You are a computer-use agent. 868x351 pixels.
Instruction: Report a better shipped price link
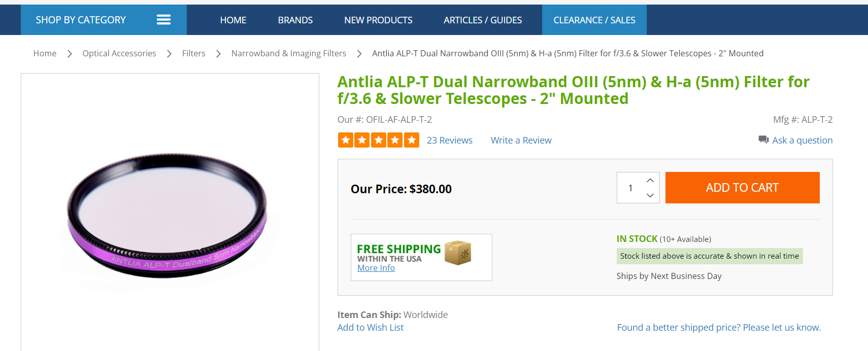718,328
